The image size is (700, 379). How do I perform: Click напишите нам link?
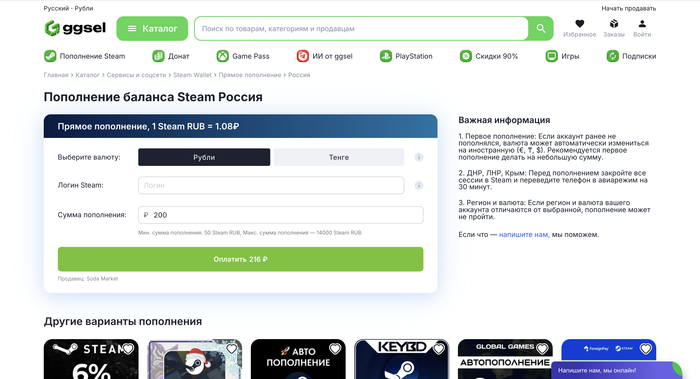coord(524,234)
